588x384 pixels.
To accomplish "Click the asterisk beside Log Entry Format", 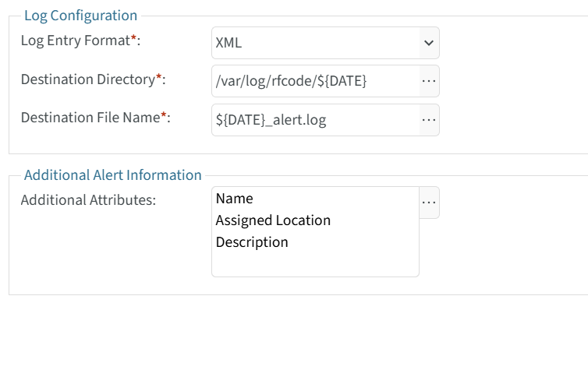I will coord(133,39).
